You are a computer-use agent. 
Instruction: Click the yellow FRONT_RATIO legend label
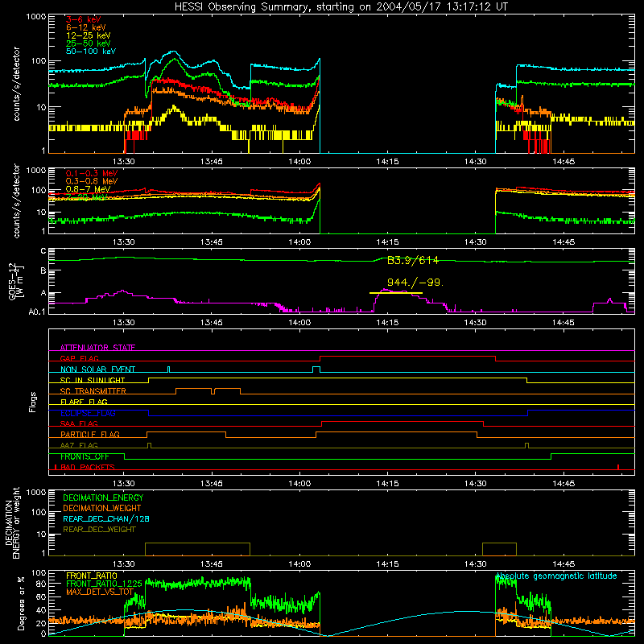click(x=92, y=576)
